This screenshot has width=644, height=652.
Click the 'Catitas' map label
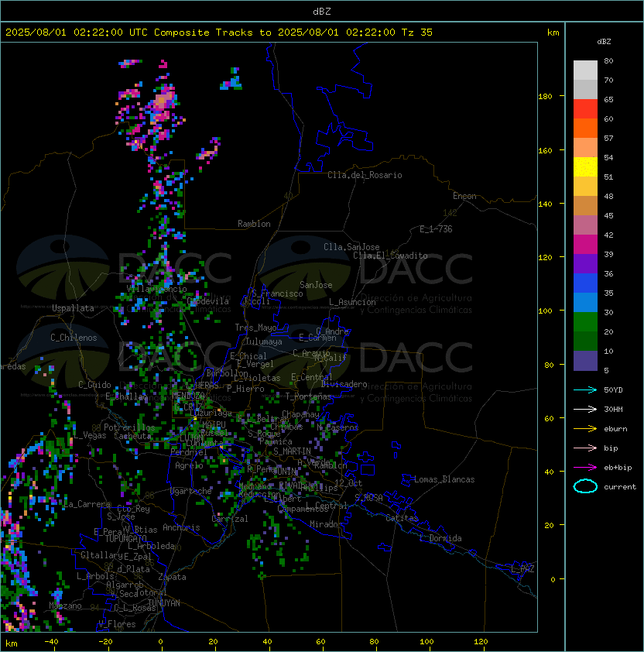(402, 518)
